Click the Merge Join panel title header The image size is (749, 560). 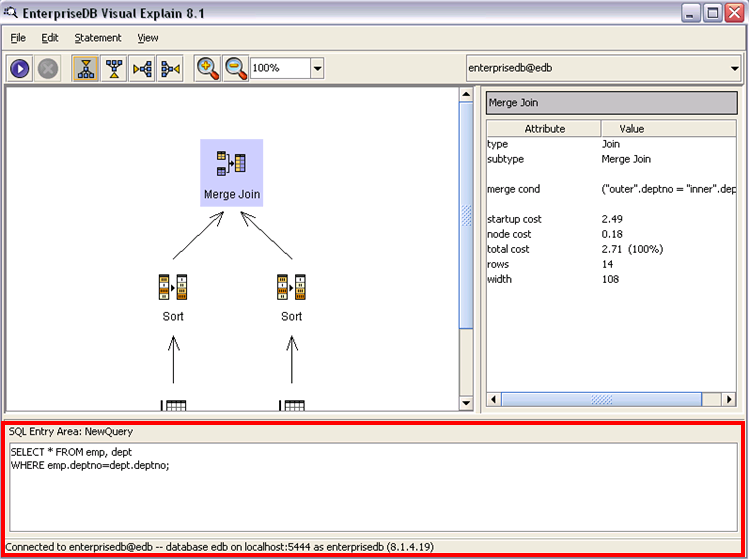pos(611,103)
